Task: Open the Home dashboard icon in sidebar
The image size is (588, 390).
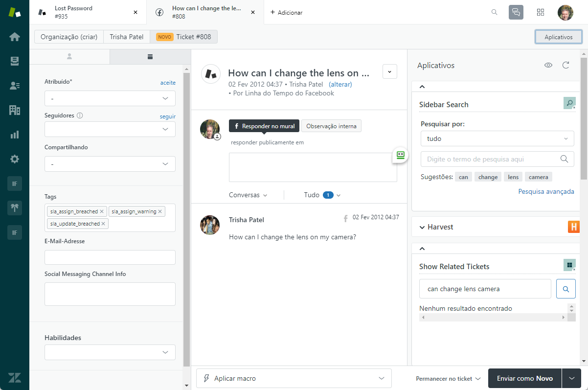Action: click(x=15, y=37)
